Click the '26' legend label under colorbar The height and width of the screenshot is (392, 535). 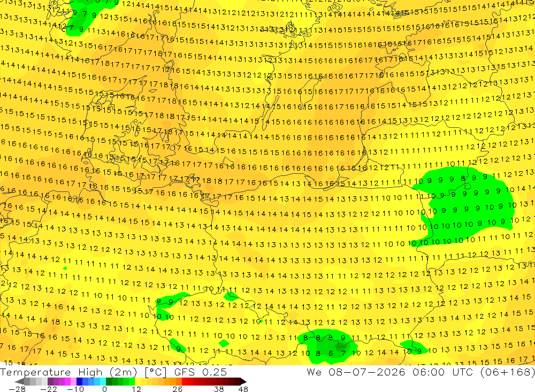tap(178, 389)
